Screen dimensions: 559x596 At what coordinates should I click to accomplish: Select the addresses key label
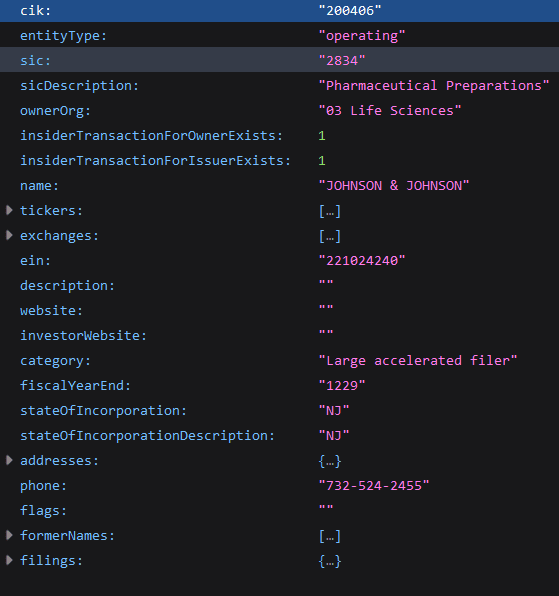(59, 460)
